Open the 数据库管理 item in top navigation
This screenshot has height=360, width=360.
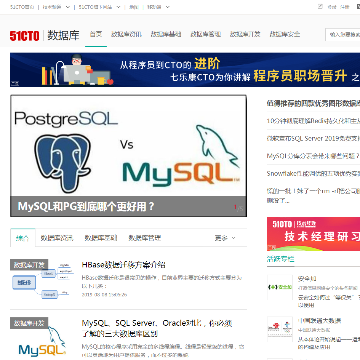(x=206, y=34)
